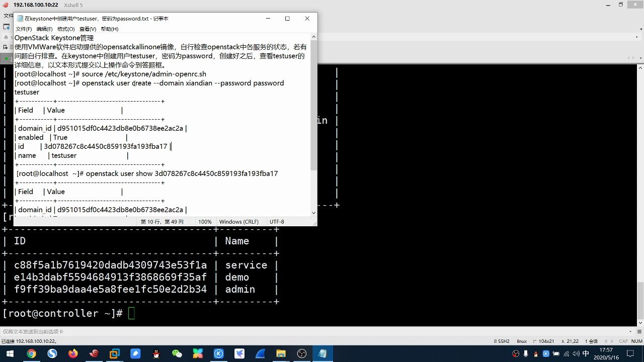Open the notification action center
The height and width of the screenshot is (362, 644).
(x=630, y=353)
